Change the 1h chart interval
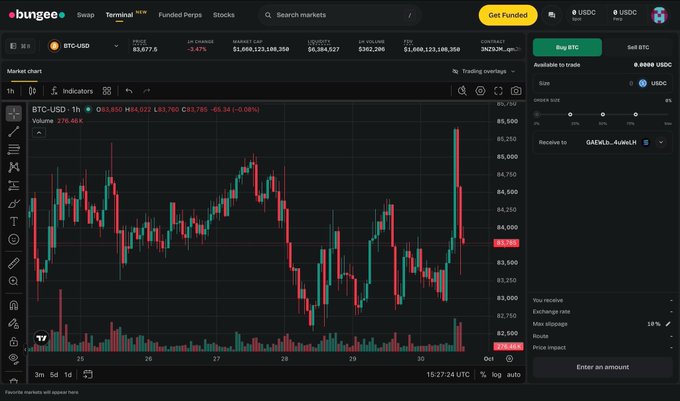Viewport: 680px width, 401px height. (x=10, y=91)
